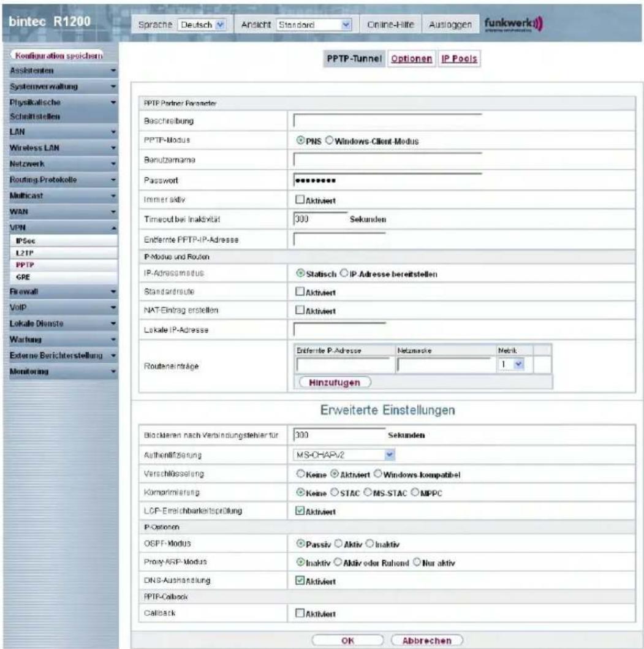Select STAC compression
This screenshot has width=644, height=649.
click(x=335, y=493)
